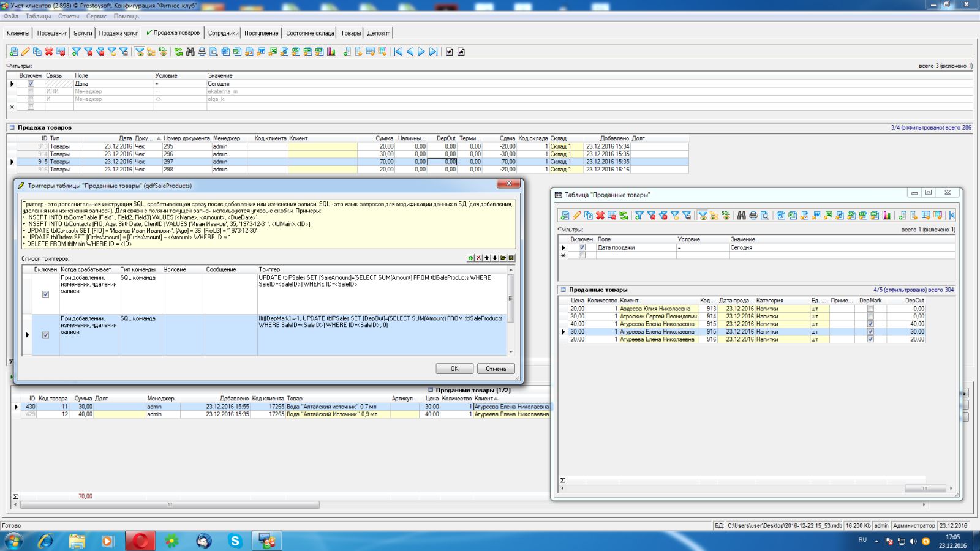980x551 pixels.
Task: Click the printer icon in main toolbar
Action: (202, 52)
